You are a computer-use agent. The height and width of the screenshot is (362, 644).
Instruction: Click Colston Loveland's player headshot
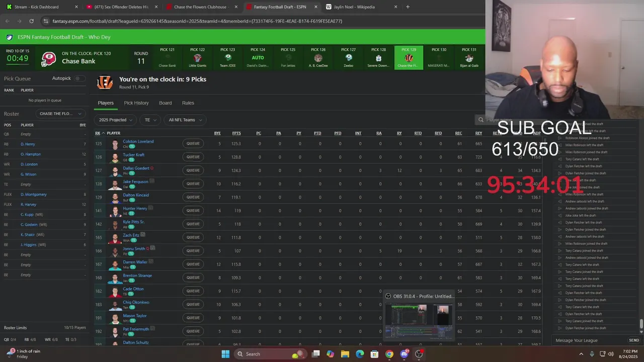[x=115, y=144]
